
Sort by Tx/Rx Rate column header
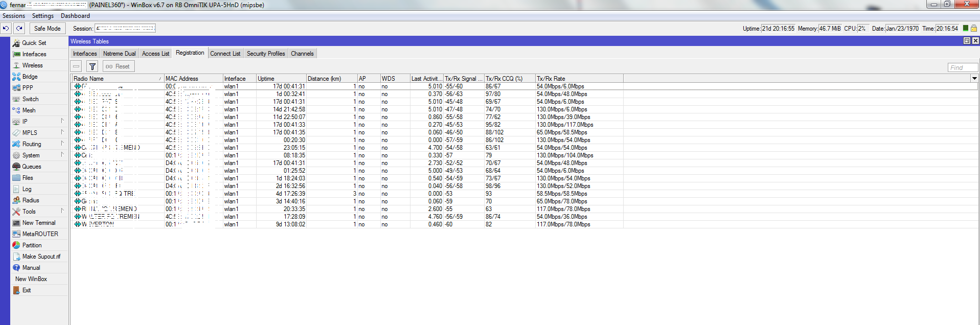coord(579,79)
